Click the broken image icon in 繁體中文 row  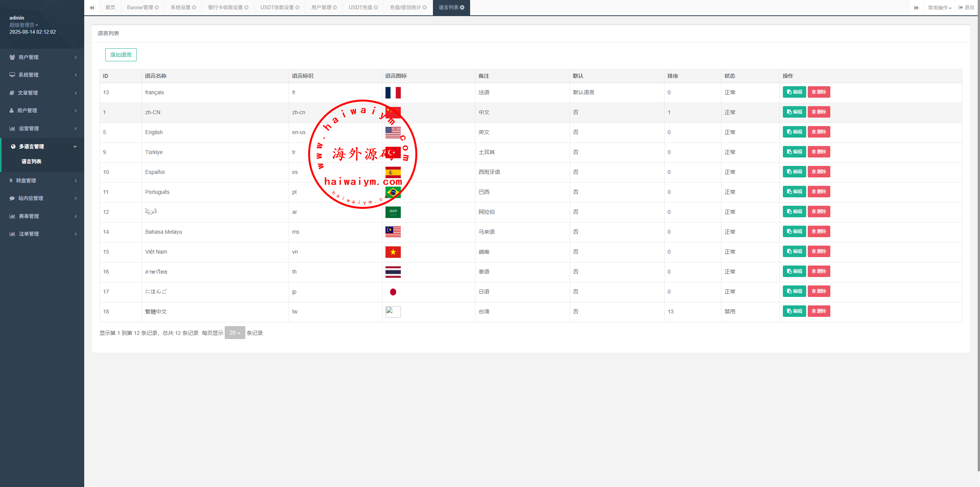393,312
